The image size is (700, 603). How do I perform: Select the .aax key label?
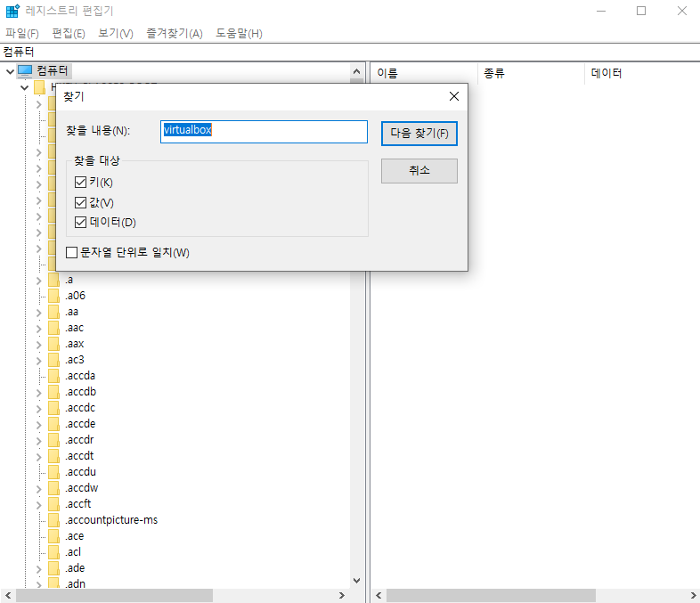74,344
